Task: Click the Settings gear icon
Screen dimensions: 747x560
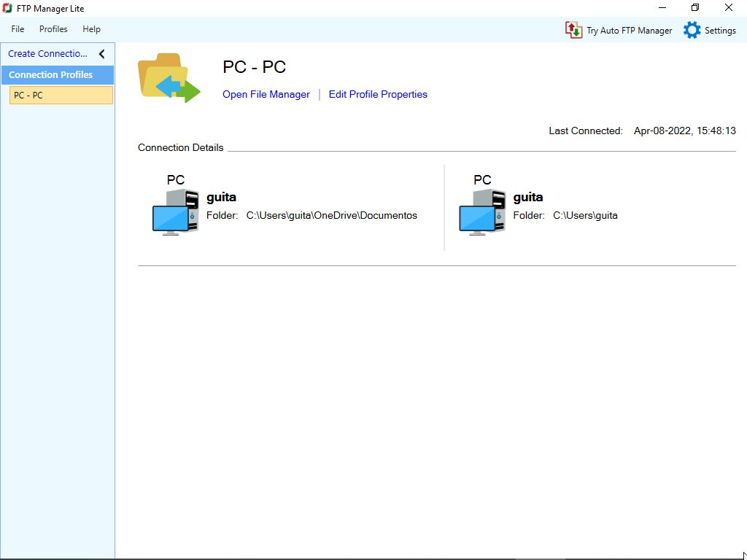Action: pos(692,30)
